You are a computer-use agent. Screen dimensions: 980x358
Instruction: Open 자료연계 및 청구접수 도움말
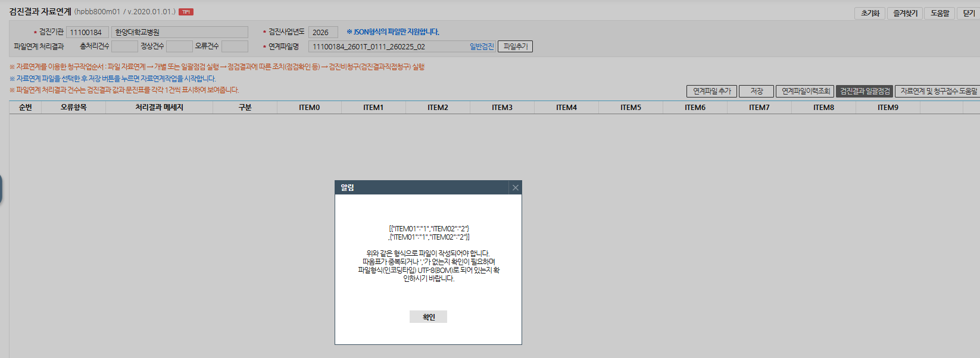pos(938,91)
